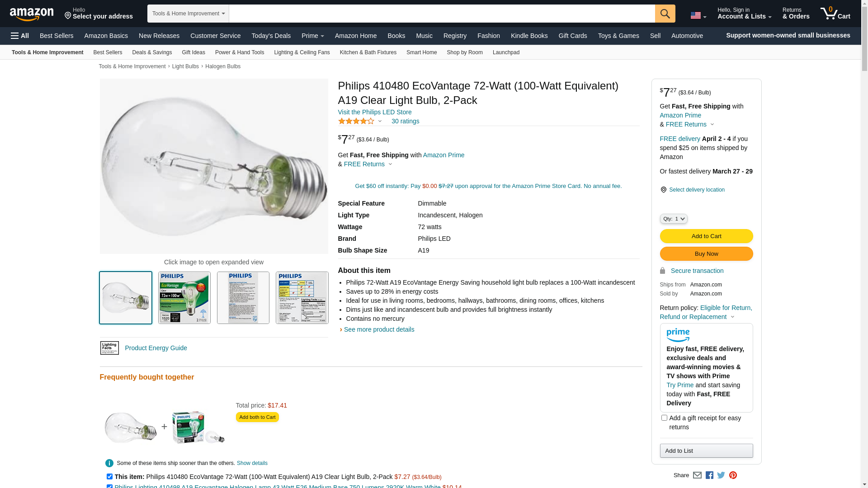Select the EcoVantage green package thumbnail
This screenshot has width=868, height=488.
coord(184,298)
